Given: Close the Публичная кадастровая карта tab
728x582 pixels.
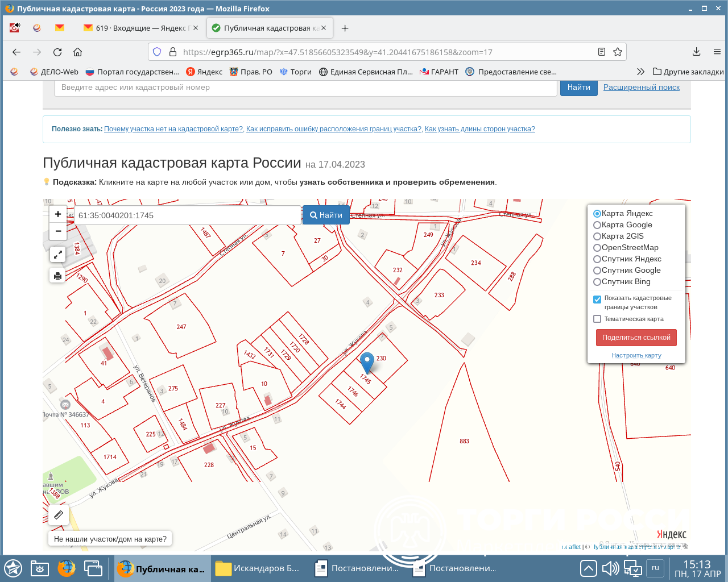Looking at the screenshot, I should pyautogui.click(x=324, y=28).
